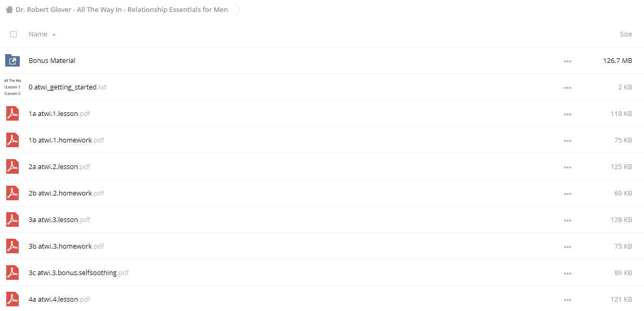644x311 pixels.
Task: Open more options for 4a atwi.4.lesson.pdf
Action: tap(567, 300)
